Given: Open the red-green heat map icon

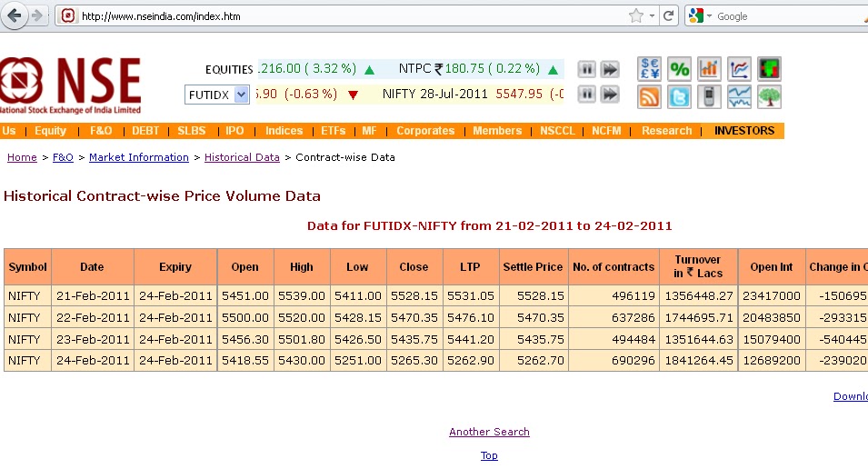Looking at the screenshot, I should click(x=769, y=69).
